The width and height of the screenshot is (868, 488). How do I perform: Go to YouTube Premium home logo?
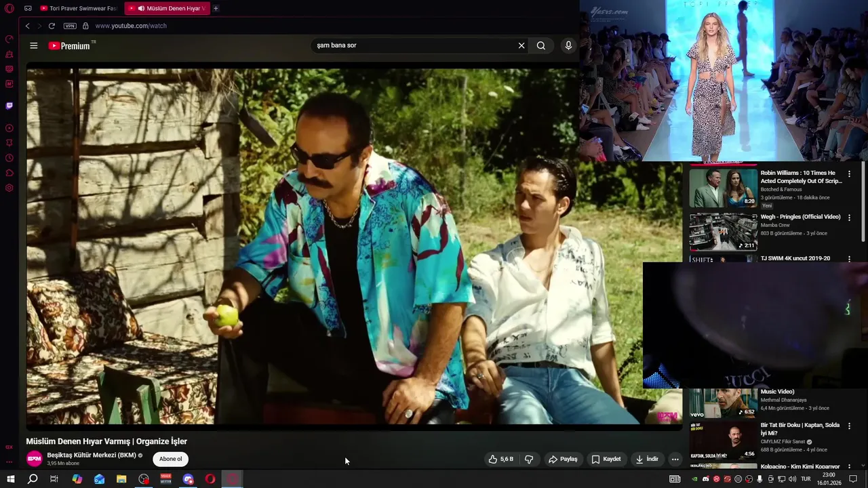point(69,45)
